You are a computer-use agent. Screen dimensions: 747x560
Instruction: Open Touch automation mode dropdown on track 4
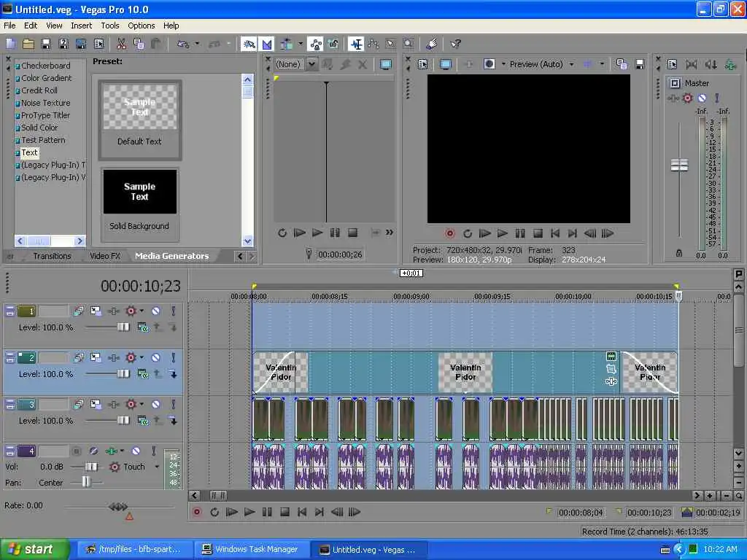tap(157, 467)
